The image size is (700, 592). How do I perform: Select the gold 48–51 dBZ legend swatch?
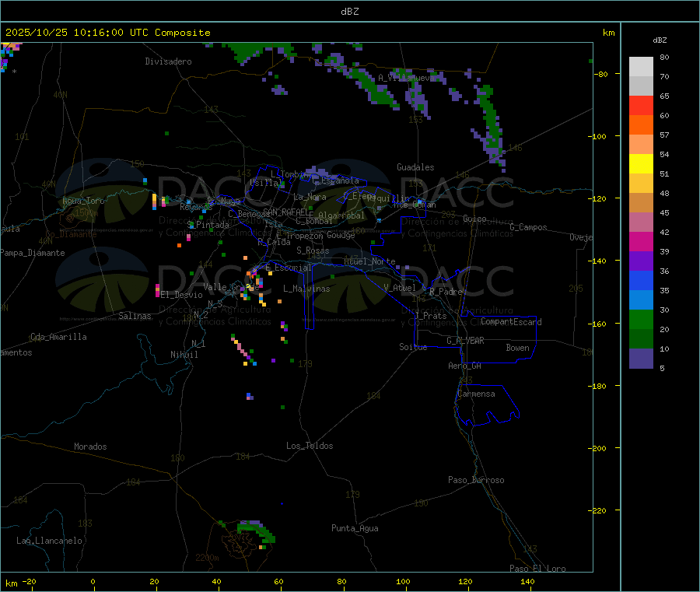641,184
